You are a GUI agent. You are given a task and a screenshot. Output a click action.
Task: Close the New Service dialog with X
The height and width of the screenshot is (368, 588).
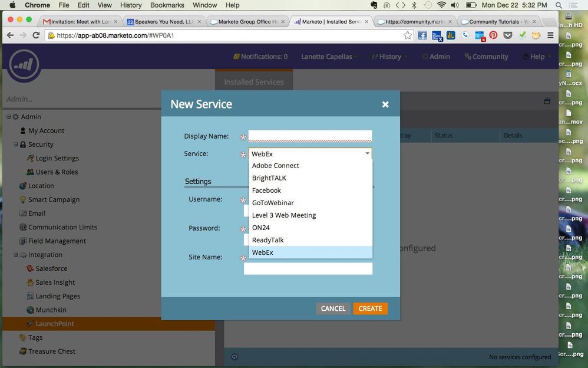click(385, 104)
